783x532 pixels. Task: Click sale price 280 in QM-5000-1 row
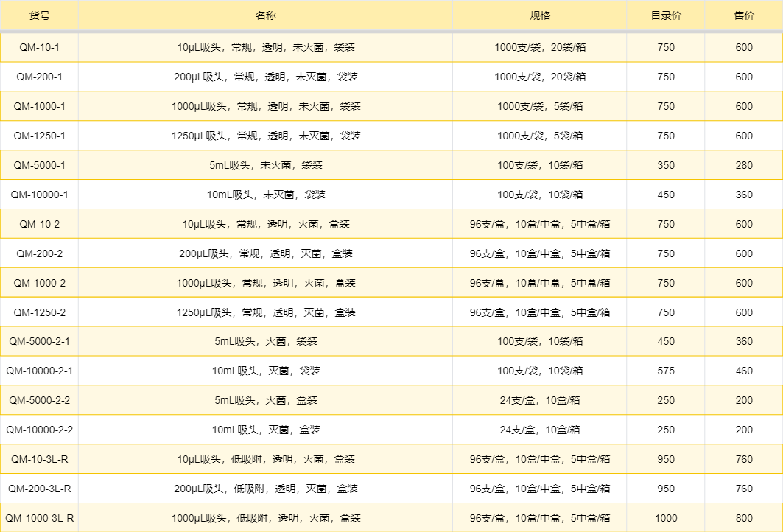click(743, 165)
